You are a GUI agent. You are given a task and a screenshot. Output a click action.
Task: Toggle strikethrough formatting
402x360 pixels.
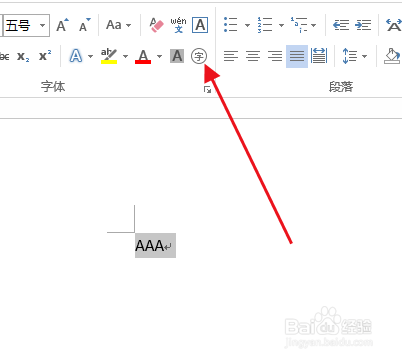pos(5,56)
